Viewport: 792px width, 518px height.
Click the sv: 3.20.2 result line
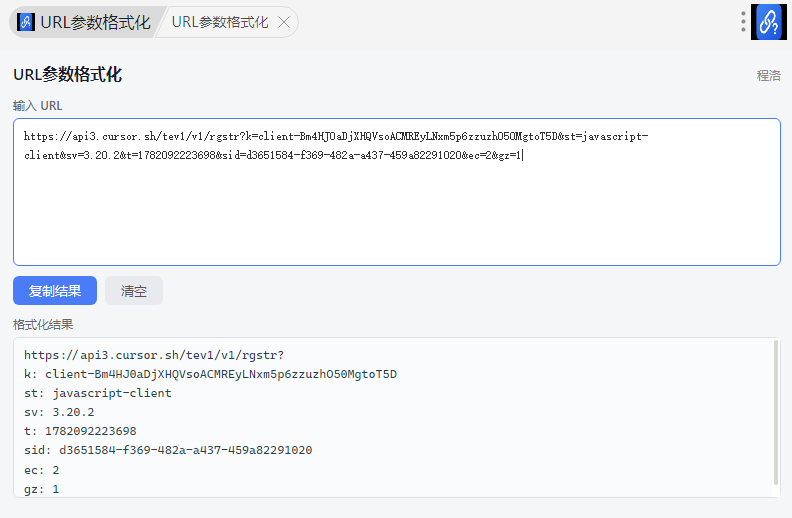click(59, 412)
